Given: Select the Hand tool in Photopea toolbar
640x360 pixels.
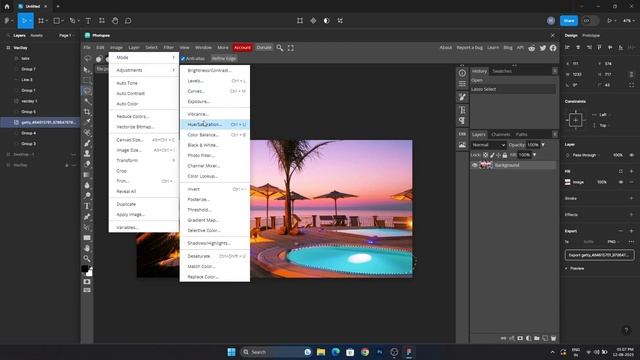Looking at the screenshot, I should coord(87,248).
